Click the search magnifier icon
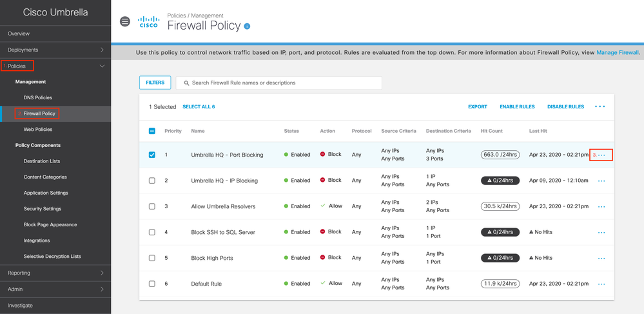Viewport: 644px width, 314px height. 186,83
